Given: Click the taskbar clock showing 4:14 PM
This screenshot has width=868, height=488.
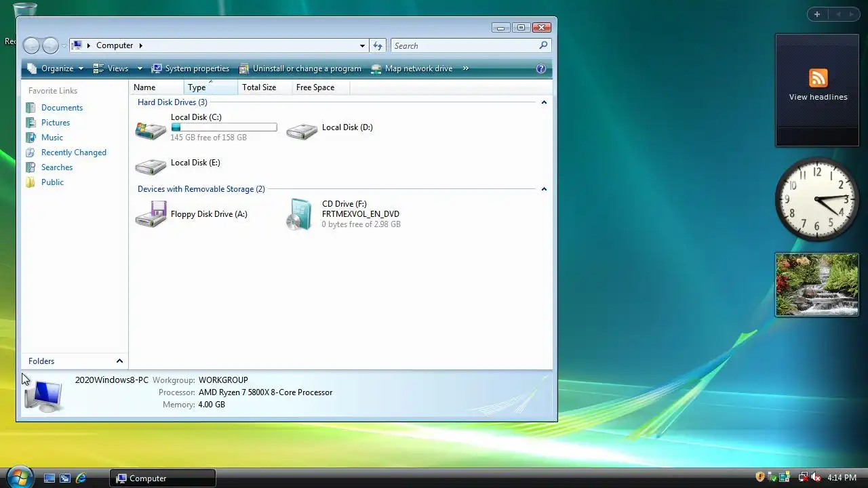Looking at the screenshot, I should (842, 478).
